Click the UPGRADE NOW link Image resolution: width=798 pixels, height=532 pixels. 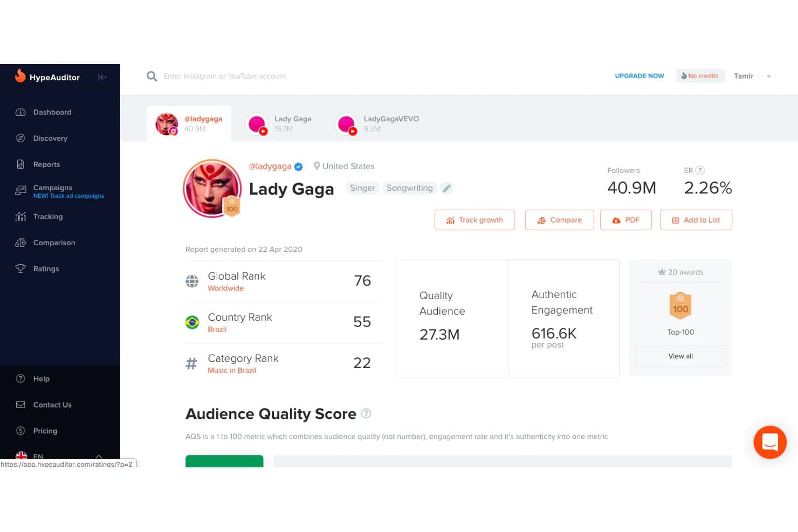pyautogui.click(x=639, y=76)
